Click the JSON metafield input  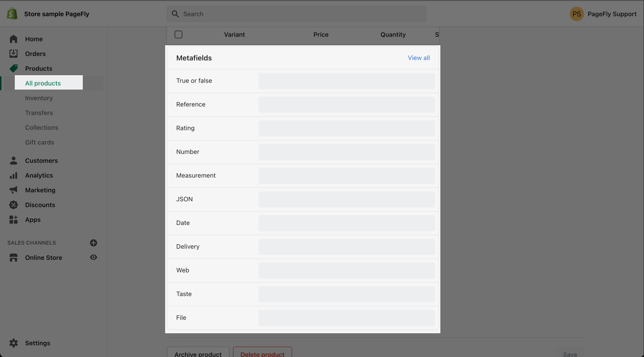(346, 199)
